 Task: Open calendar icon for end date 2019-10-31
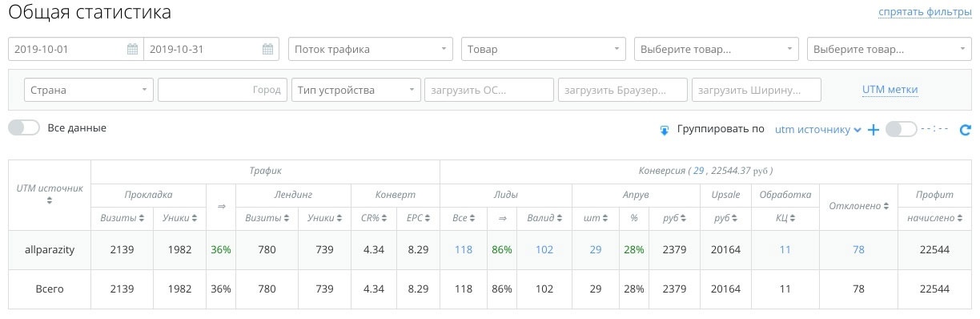(268, 50)
